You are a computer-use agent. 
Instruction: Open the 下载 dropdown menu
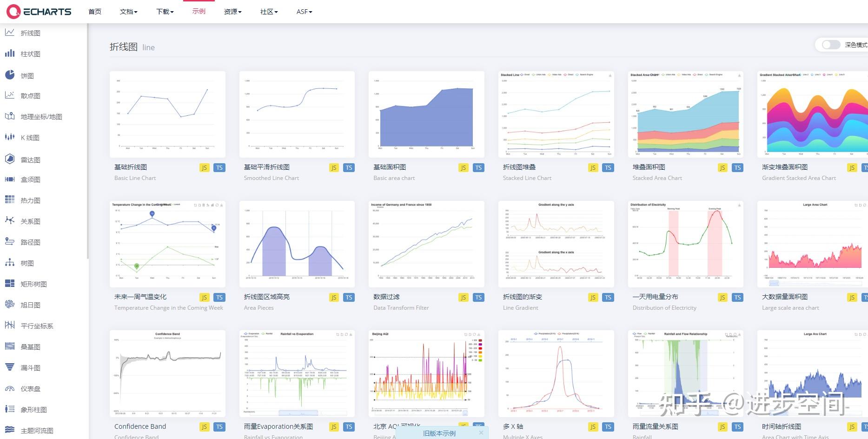[x=165, y=12]
